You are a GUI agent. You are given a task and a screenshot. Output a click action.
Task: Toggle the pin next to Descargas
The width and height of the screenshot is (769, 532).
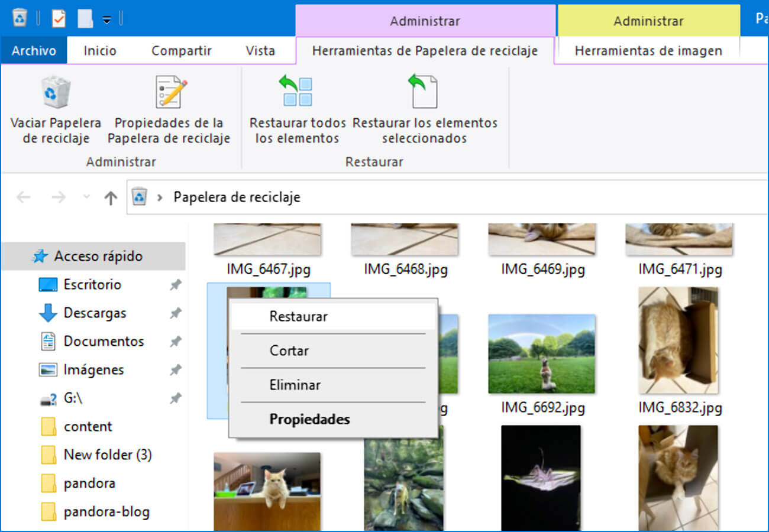(x=175, y=313)
